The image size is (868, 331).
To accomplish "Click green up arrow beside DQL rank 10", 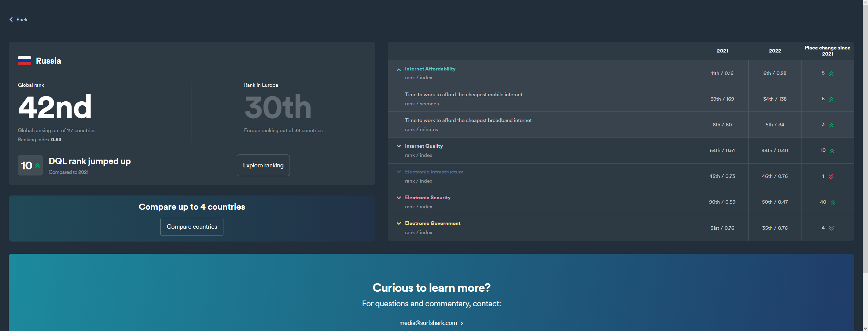I will [38, 166].
